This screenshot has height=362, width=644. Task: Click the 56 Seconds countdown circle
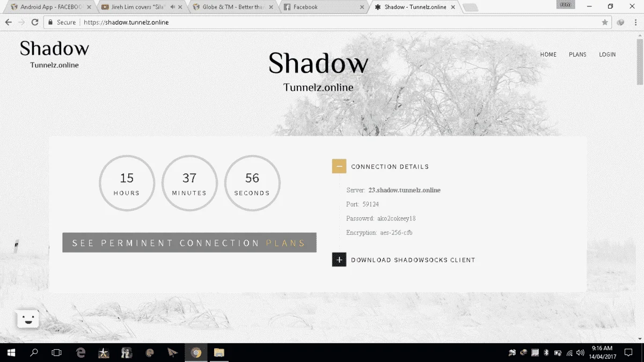pos(252,183)
